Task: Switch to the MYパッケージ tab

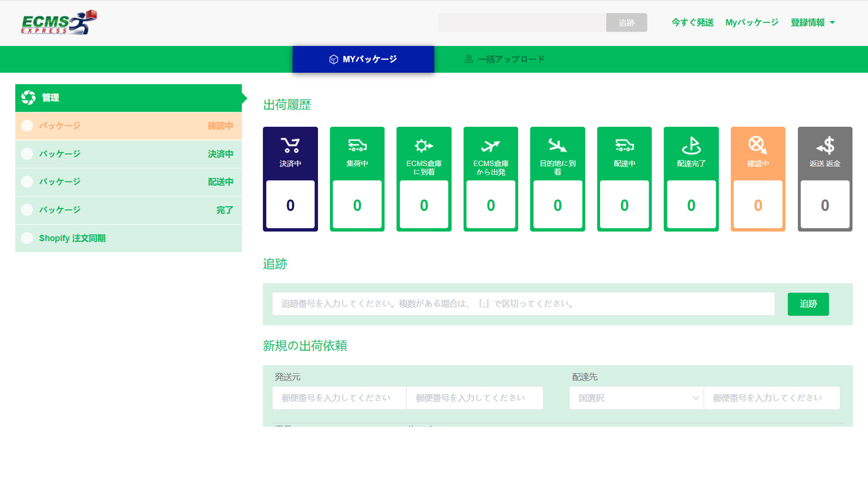Action: [363, 59]
